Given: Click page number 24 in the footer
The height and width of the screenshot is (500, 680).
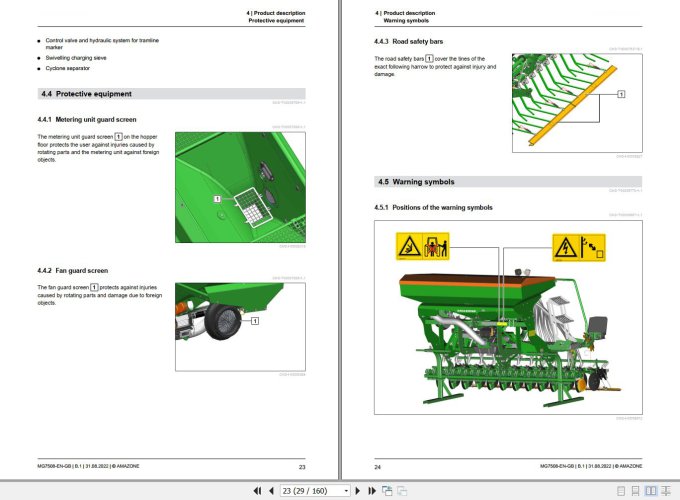Looking at the screenshot, I should tap(377, 467).
